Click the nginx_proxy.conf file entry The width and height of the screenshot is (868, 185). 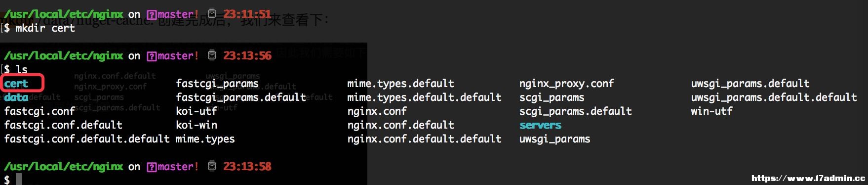coord(567,84)
